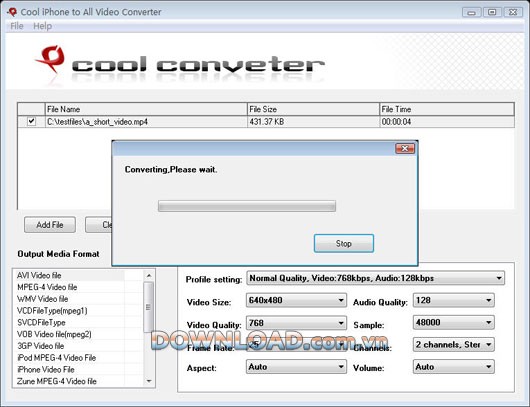
Task: Open the Audio Quality dropdown
Action: pos(454,300)
